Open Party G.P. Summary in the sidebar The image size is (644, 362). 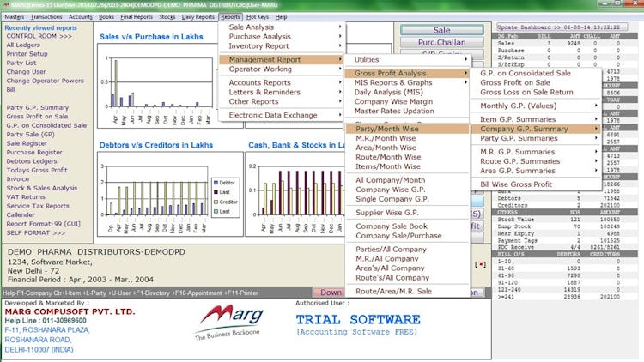tap(38, 107)
